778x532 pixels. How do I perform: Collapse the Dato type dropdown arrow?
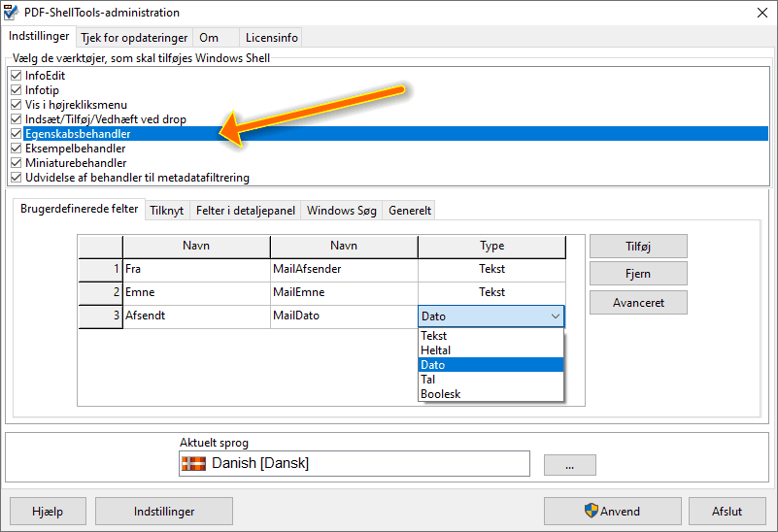point(556,316)
